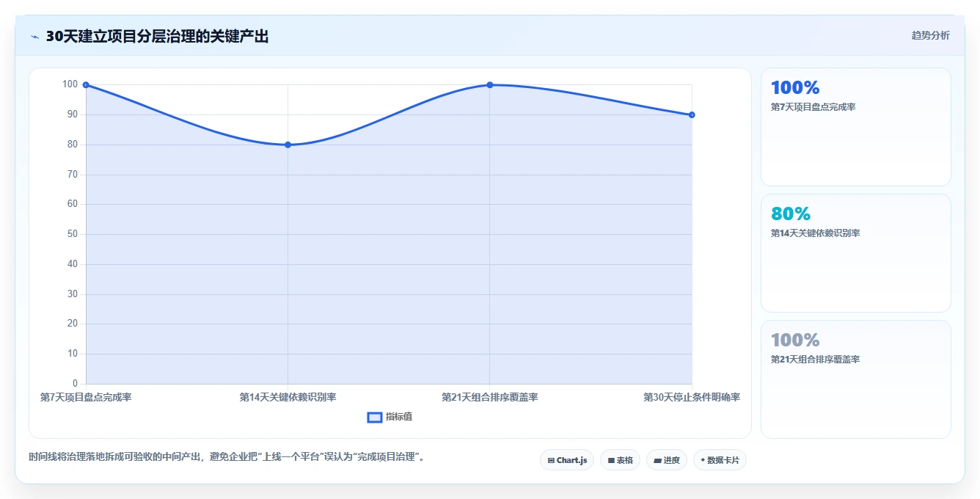Click x-axis label 第30天停止条件明确率
This screenshot has width=980, height=499.
click(692, 397)
